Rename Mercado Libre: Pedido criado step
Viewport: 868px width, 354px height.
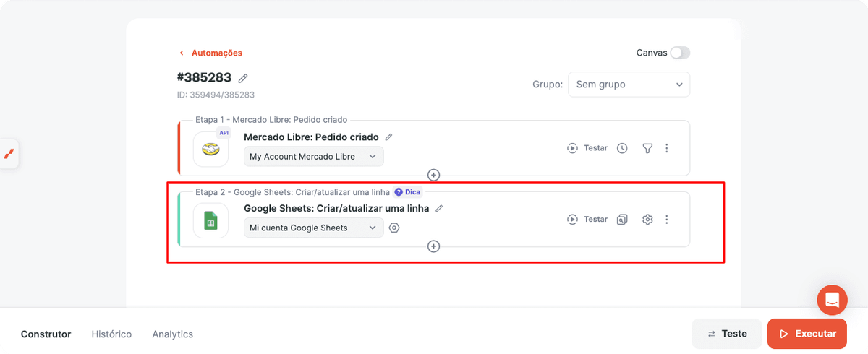click(388, 137)
